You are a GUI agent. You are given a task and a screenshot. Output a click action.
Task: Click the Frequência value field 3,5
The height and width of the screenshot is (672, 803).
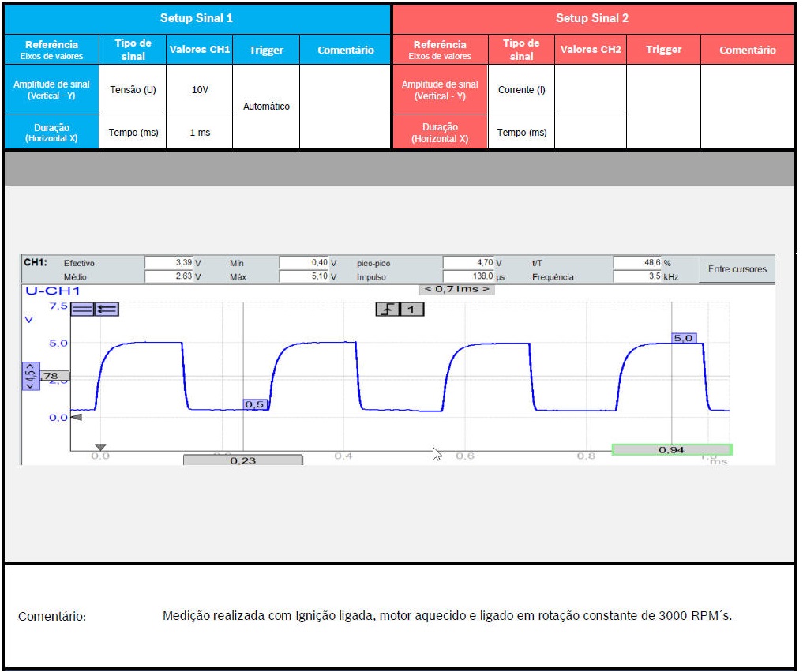click(x=636, y=277)
